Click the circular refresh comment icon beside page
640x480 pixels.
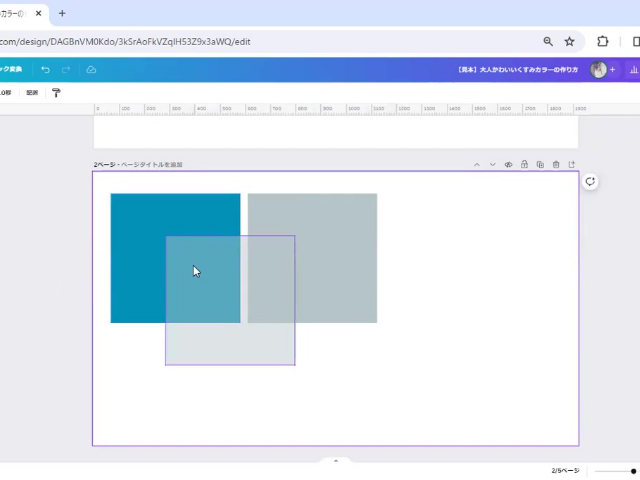tap(591, 181)
